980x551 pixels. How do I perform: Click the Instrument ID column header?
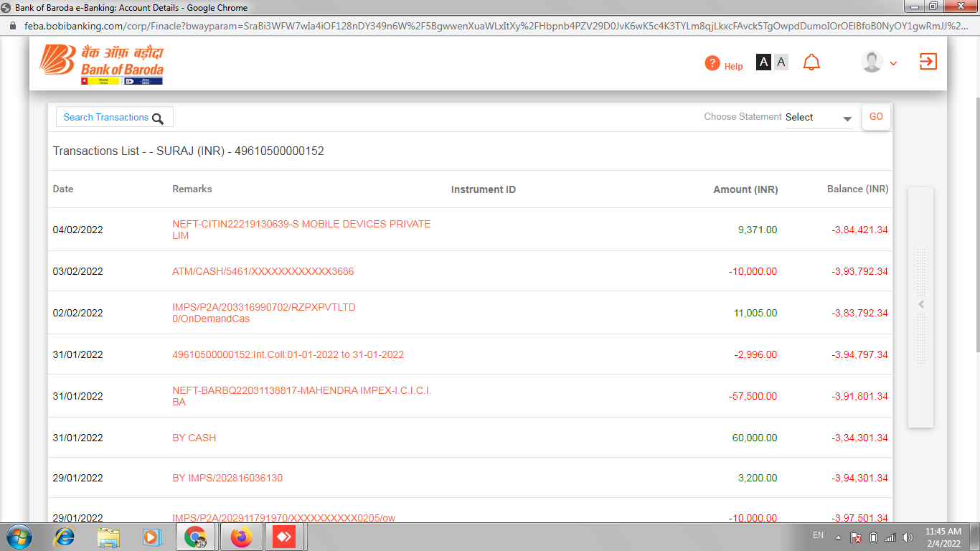tap(484, 190)
